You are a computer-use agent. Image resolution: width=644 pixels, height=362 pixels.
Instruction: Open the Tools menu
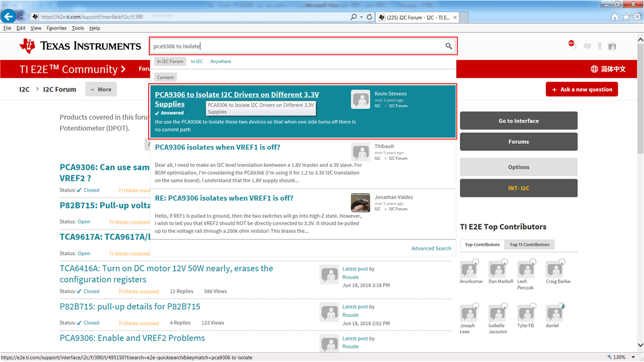[x=78, y=28]
